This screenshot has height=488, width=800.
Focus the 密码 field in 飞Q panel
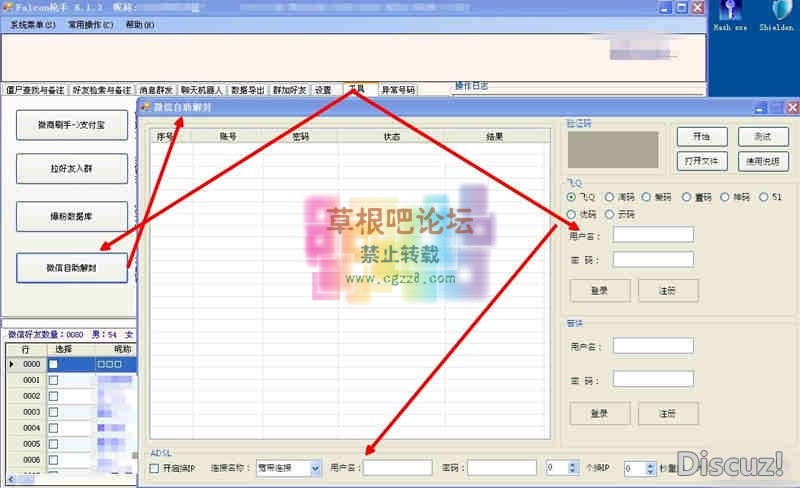tap(653, 259)
